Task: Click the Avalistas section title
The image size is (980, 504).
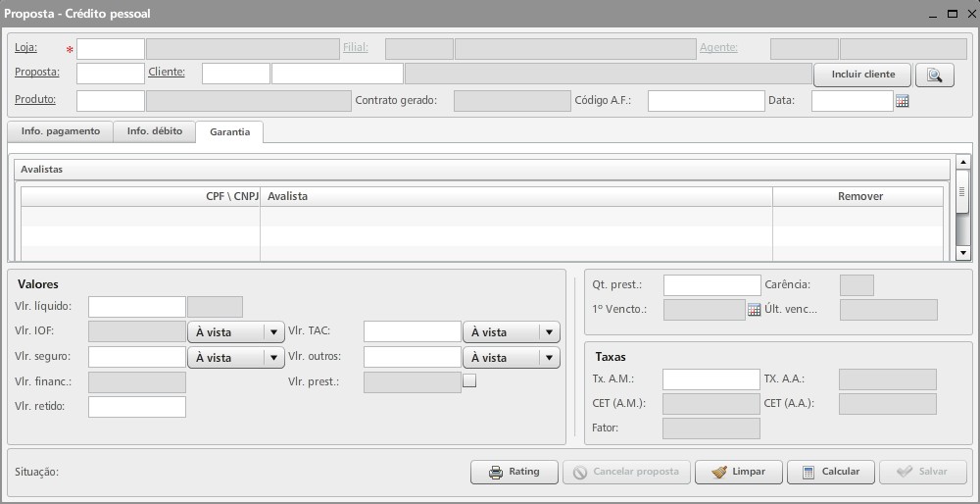Action: coord(41,170)
